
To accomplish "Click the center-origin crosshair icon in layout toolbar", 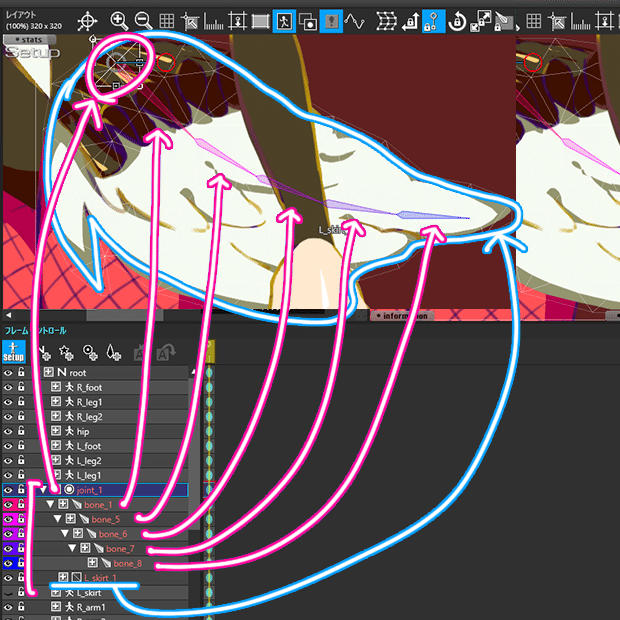I will 87,21.
